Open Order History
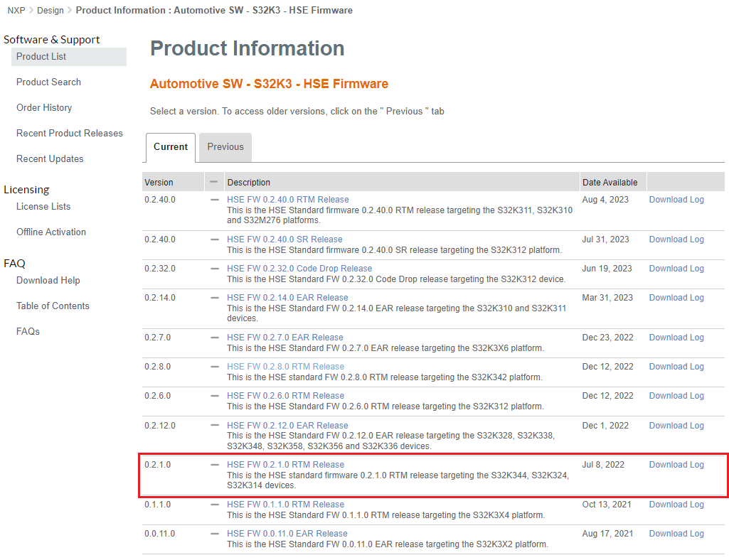This screenshot has width=729, height=560. tap(44, 107)
